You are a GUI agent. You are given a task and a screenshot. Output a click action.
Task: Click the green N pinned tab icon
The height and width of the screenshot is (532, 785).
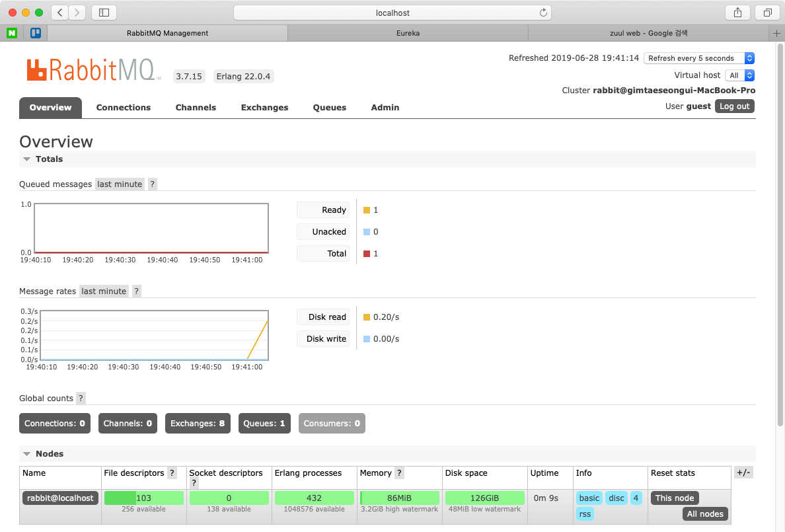click(x=12, y=32)
